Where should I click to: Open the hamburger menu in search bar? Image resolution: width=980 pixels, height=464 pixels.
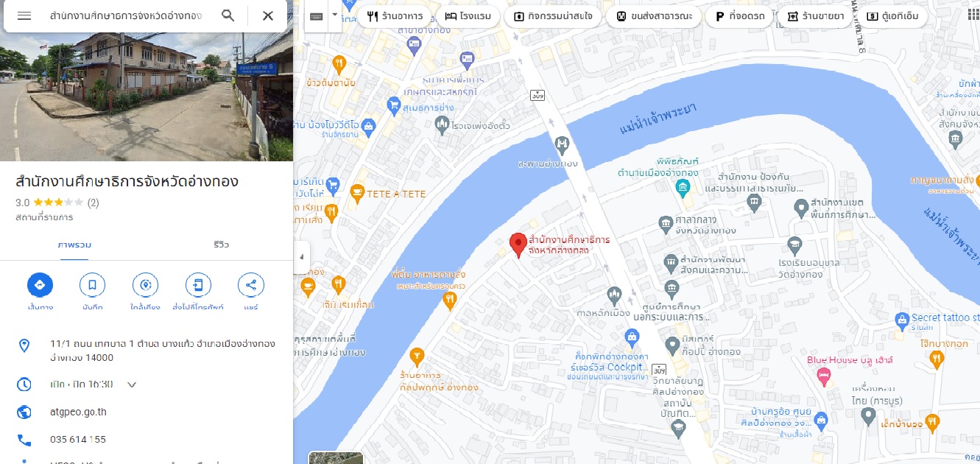24,15
